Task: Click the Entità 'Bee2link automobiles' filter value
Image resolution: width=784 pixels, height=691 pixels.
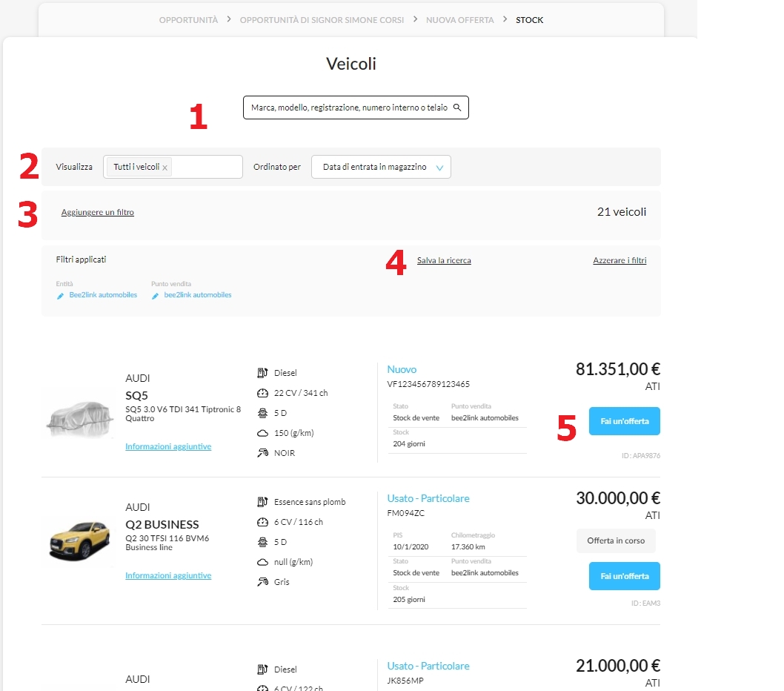Action: click(x=103, y=295)
